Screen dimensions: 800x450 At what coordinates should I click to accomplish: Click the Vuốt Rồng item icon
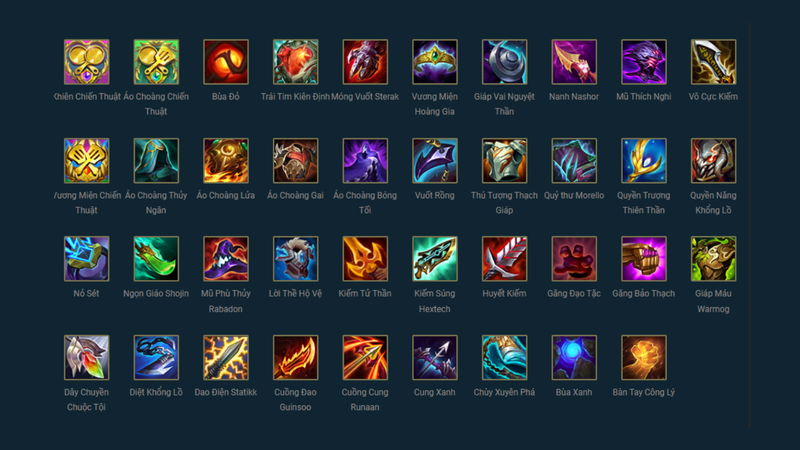tap(435, 161)
